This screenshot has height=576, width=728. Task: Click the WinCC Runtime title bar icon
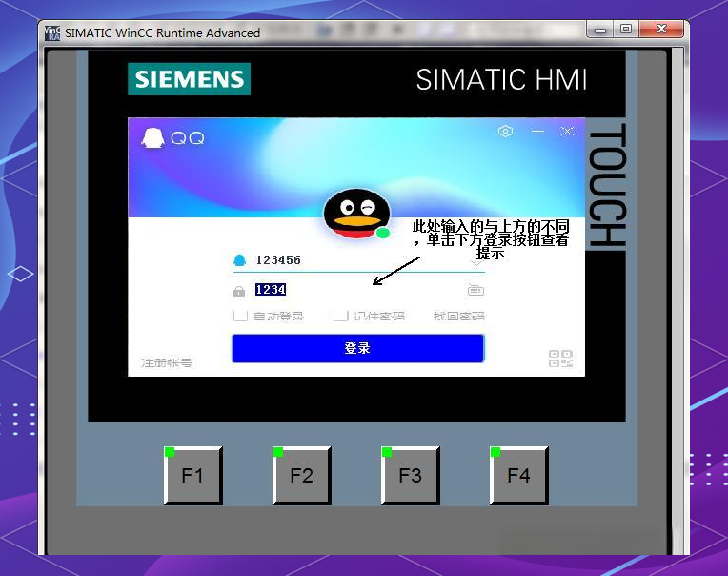click(52, 33)
